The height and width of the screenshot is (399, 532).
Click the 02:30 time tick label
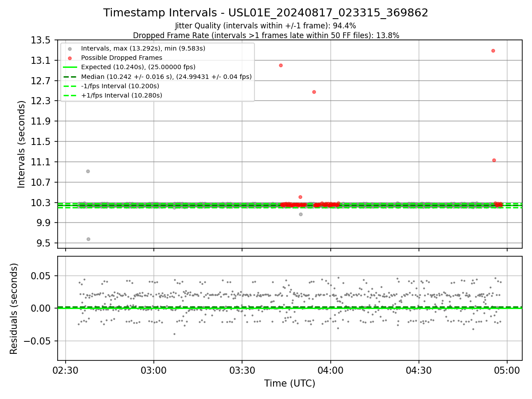point(66,369)
